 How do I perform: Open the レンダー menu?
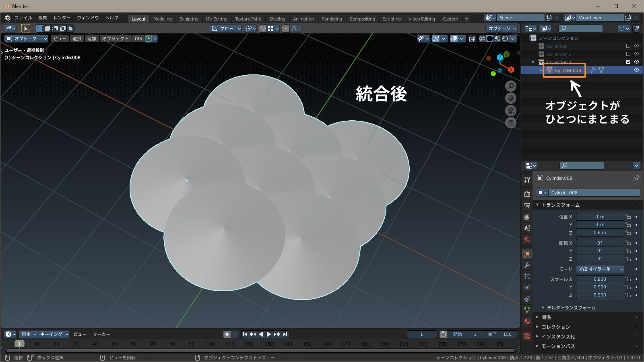(62, 18)
